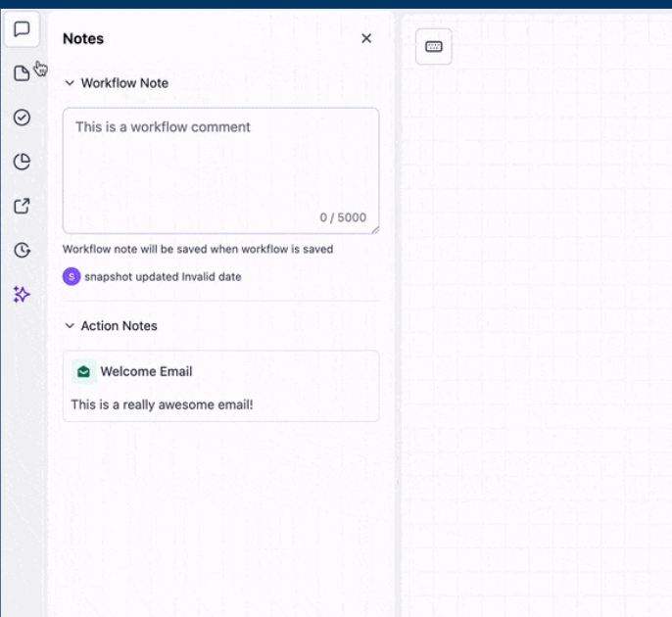Collapse Workflow Note using its chevron
The height and width of the screenshot is (617, 672).
(70, 83)
